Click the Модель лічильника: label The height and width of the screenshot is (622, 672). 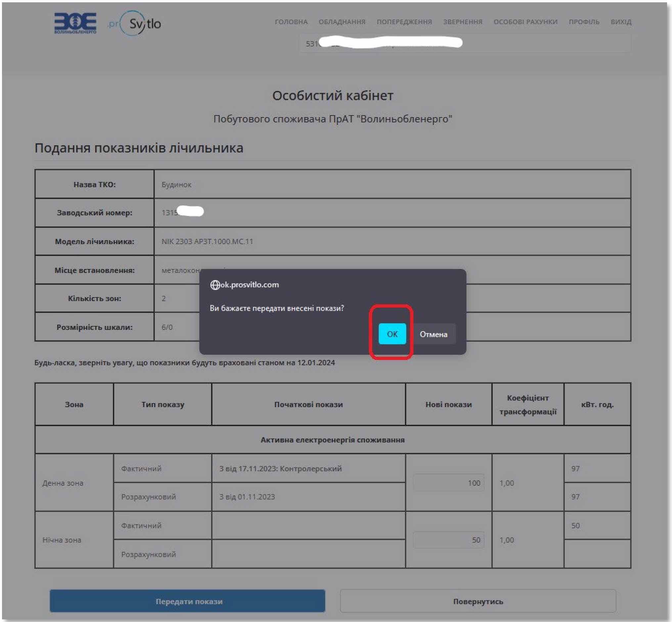(95, 241)
